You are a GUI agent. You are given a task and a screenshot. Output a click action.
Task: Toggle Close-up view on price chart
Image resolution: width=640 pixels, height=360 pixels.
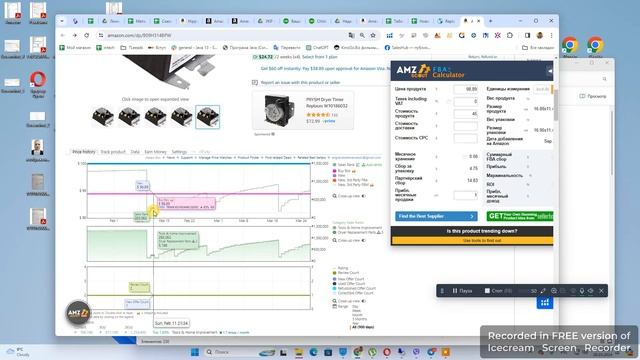pyautogui.click(x=349, y=196)
